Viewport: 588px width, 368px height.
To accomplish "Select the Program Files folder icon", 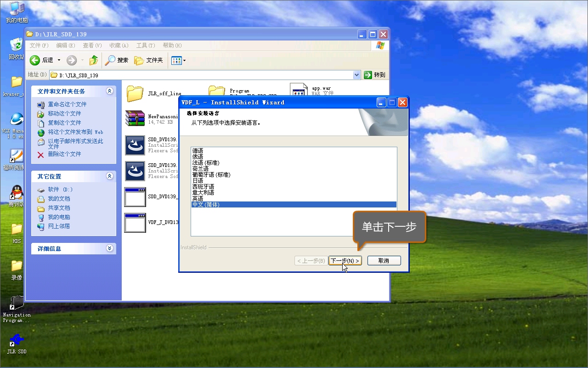I will [x=216, y=90].
